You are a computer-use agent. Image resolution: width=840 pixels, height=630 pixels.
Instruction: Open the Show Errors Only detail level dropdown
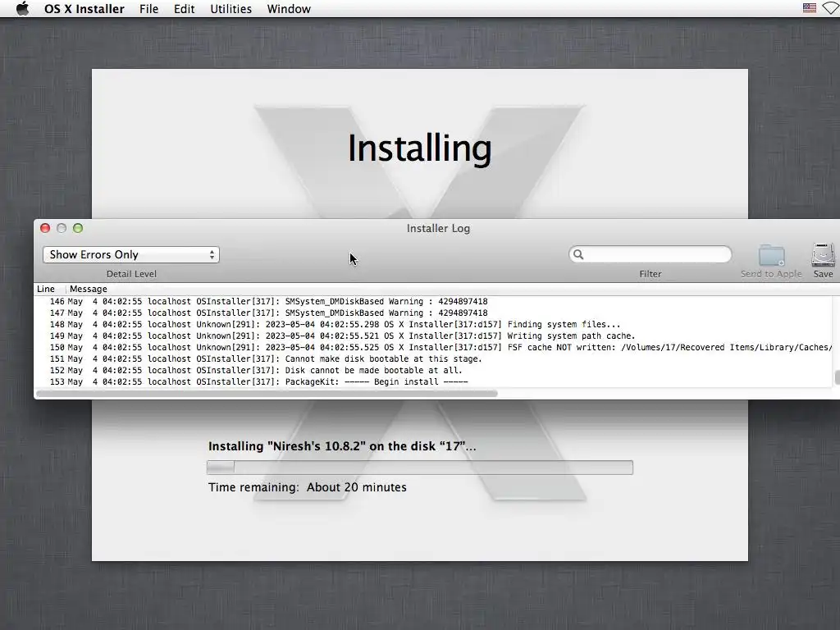coord(131,254)
